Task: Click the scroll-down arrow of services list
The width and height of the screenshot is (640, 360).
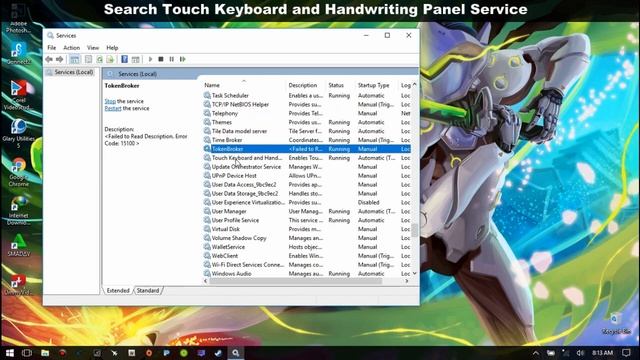Action: (415, 273)
